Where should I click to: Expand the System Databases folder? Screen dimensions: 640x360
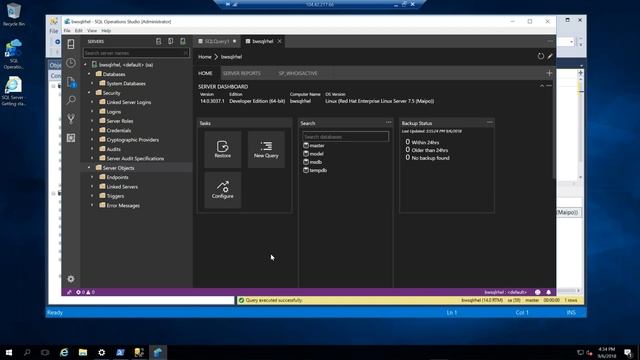click(93, 83)
